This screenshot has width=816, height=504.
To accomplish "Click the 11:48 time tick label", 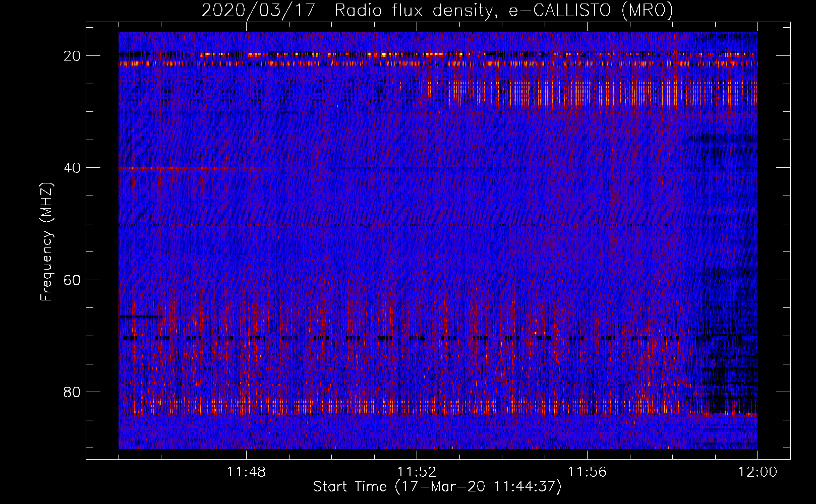I will tap(246, 472).
